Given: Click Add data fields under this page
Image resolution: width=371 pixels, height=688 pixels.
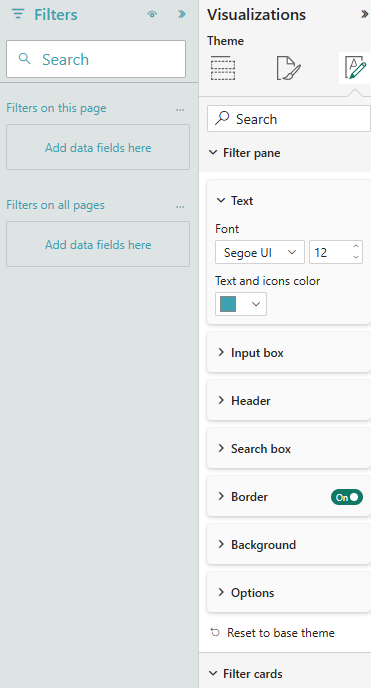Looking at the screenshot, I should tap(98, 147).
